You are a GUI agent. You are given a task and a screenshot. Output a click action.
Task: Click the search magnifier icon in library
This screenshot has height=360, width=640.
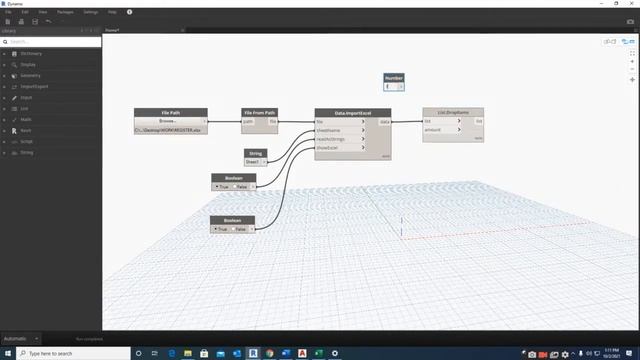(5, 42)
